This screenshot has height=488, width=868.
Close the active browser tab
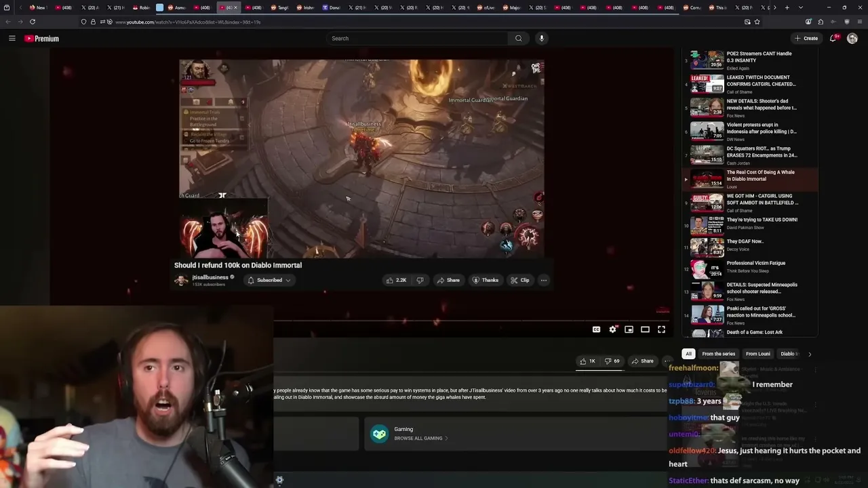point(235,7)
